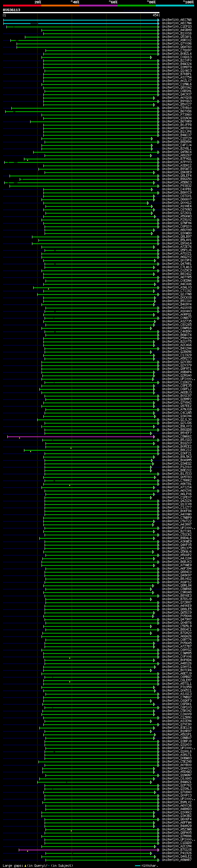Click the UniRef100_A9KT81 label
This screenshot has width=197, height=868.
(177, 484)
